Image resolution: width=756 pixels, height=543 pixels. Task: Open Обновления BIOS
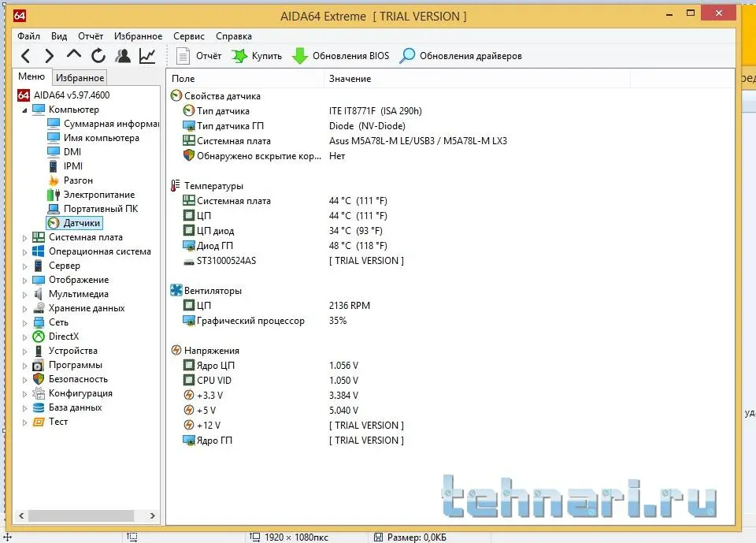(340, 56)
